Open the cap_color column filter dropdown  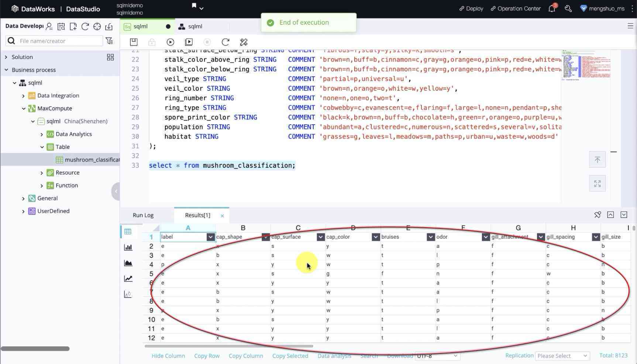375,237
